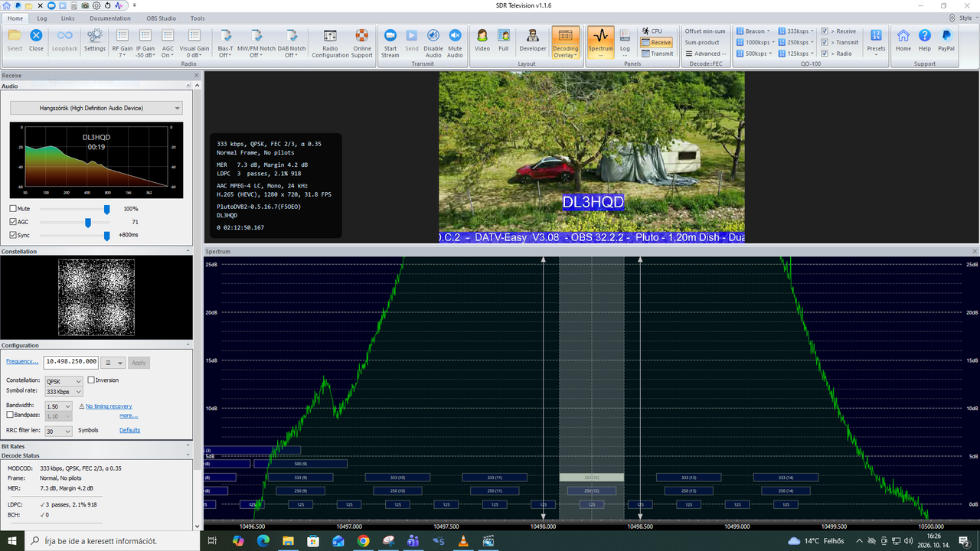Viewport: 980px width, 551px height.
Task: Switch to Full layout
Action: click(504, 40)
